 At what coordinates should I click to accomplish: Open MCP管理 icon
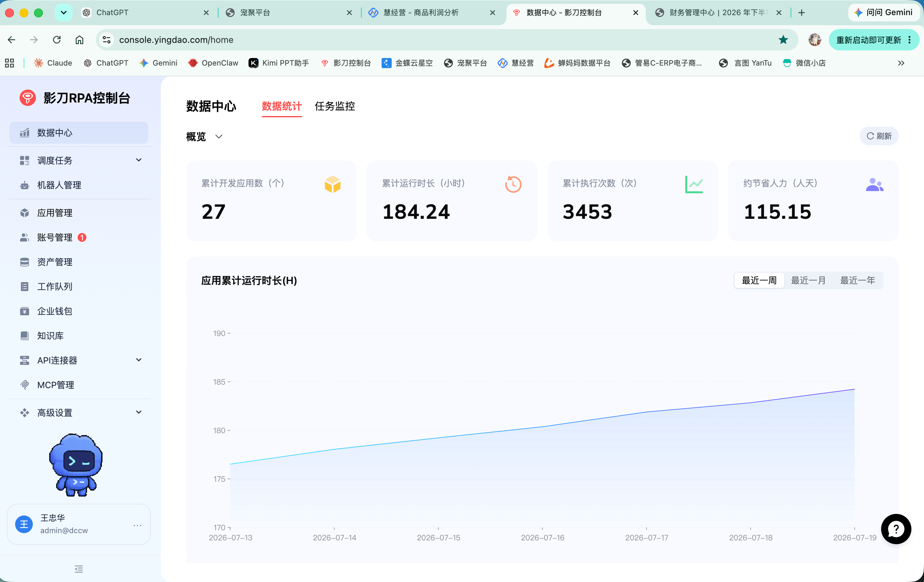pyautogui.click(x=25, y=385)
